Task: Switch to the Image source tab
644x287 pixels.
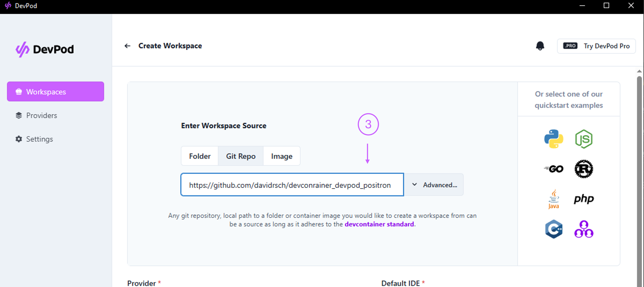Action: (282, 156)
